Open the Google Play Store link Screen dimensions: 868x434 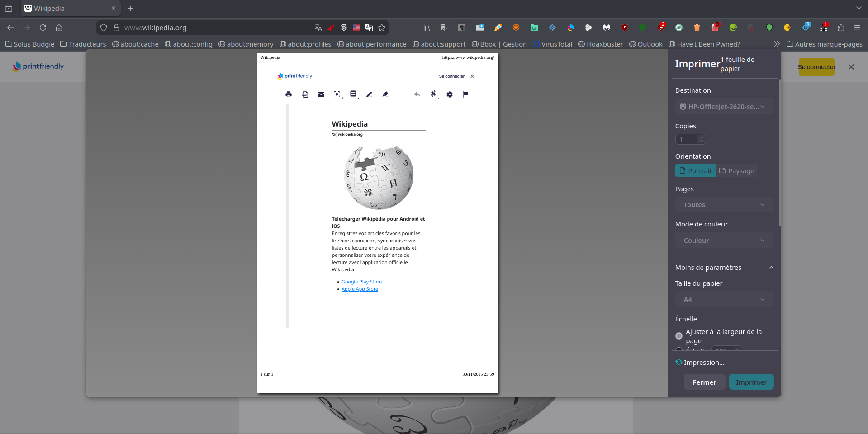pyautogui.click(x=361, y=282)
